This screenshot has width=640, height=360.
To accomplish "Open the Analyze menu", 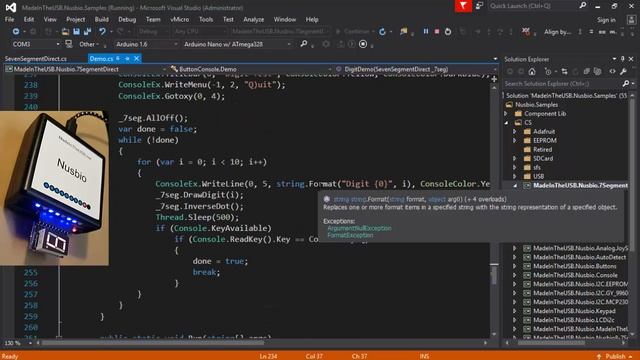I will click(x=253, y=19).
